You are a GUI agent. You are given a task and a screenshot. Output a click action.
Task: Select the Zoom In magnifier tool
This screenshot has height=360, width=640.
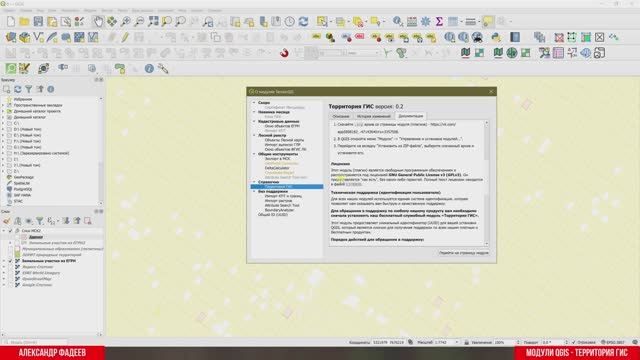click(125, 22)
